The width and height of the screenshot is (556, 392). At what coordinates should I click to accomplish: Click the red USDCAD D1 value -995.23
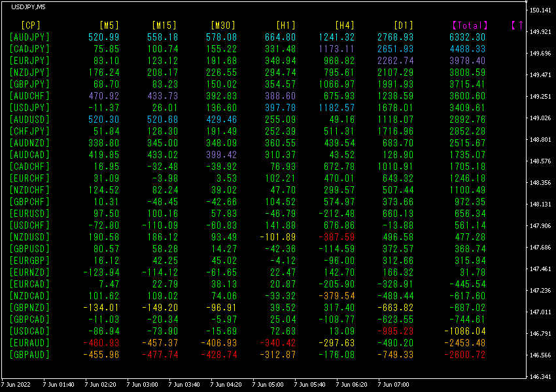click(395, 331)
